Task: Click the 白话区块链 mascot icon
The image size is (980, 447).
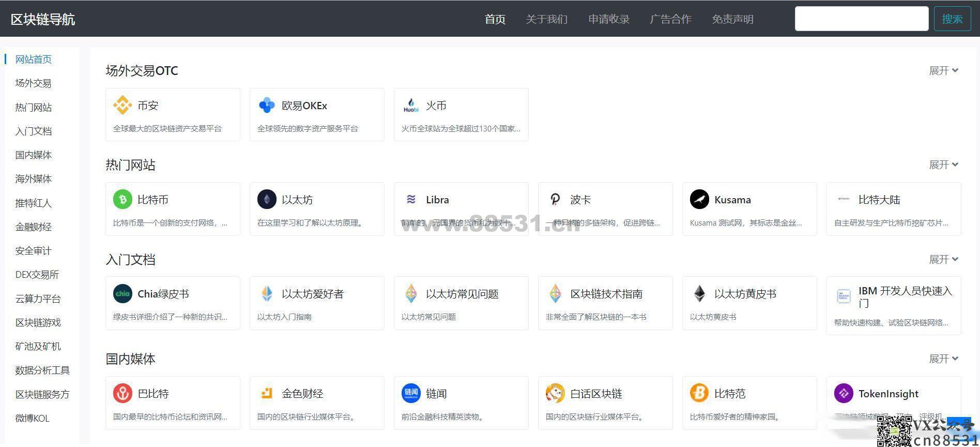Action: 555,394
